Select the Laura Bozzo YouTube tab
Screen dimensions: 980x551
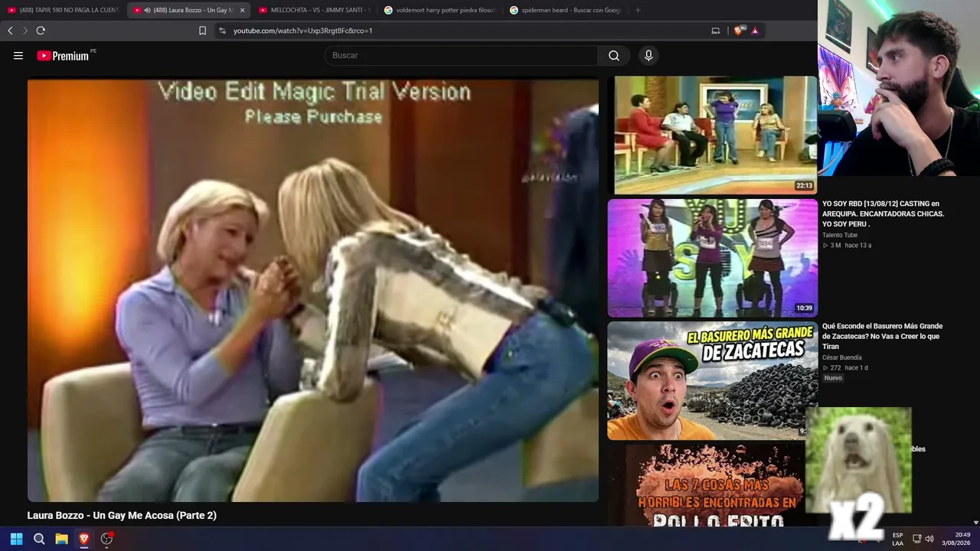[188, 10]
